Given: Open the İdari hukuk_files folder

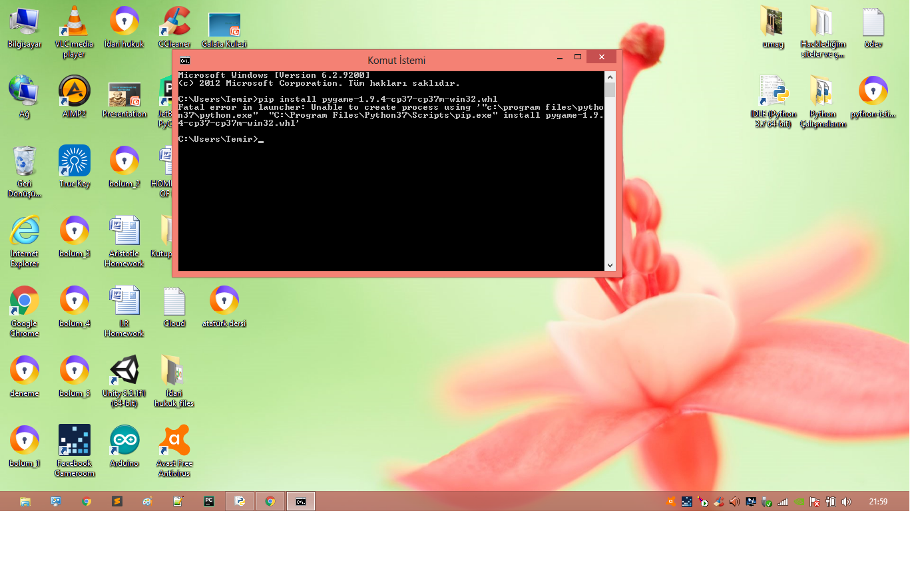Looking at the screenshot, I should (x=174, y=381).
